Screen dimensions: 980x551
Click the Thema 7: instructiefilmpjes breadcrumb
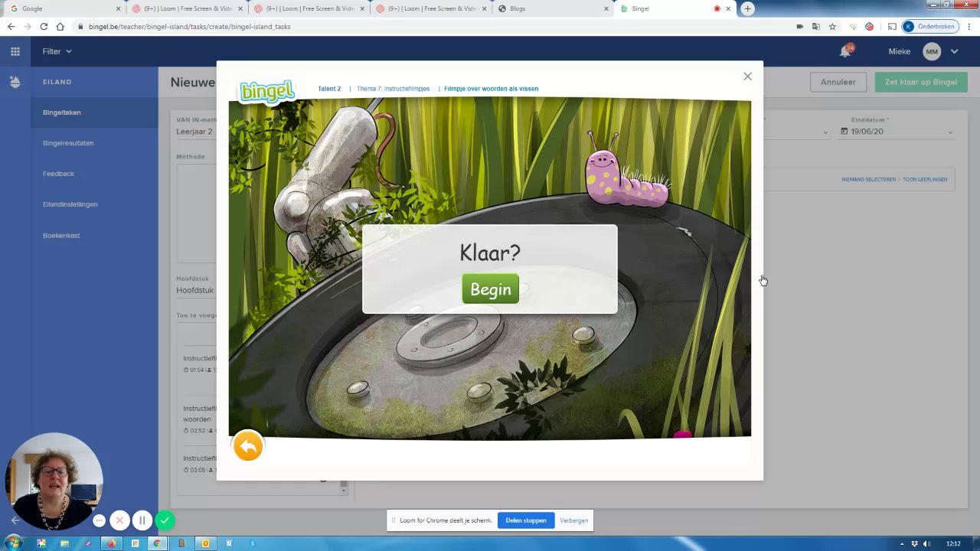pyautogui.click(x=393, y=89)
